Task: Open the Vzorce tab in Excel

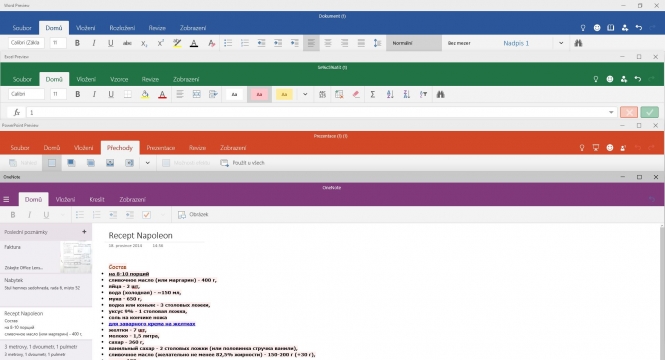Action: tap(119, 79)
